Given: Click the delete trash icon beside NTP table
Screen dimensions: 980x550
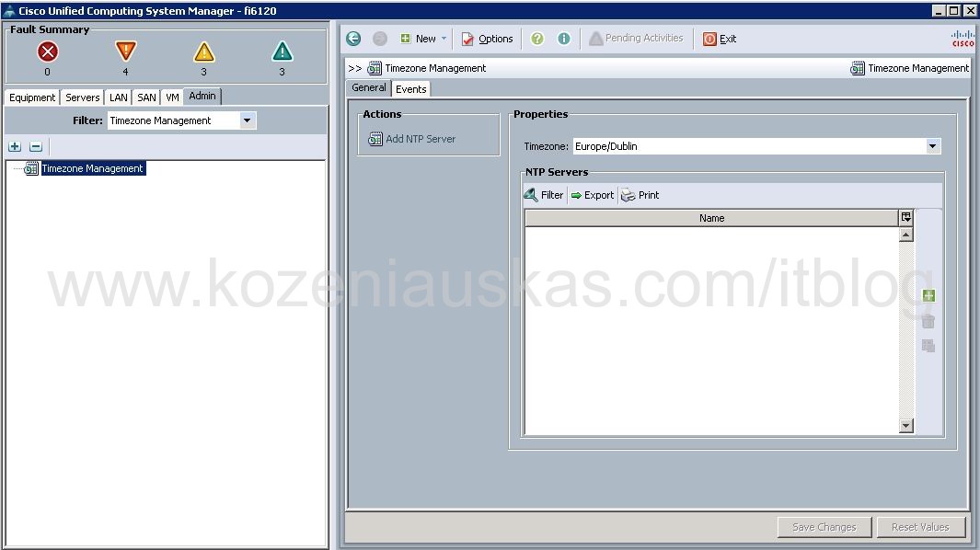Looking at the screenshot, I should tap(928, 321).
